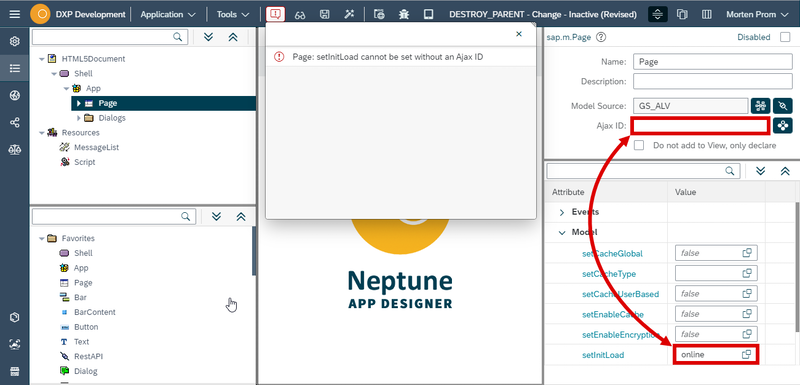Click the binoculars display icon
Viewport: 800px width, 385px height.
[300, 14]
